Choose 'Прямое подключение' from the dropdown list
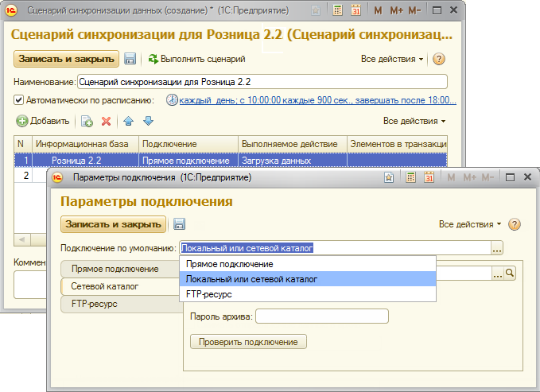This screenshot has width=540, height=392. pos(308,264)
